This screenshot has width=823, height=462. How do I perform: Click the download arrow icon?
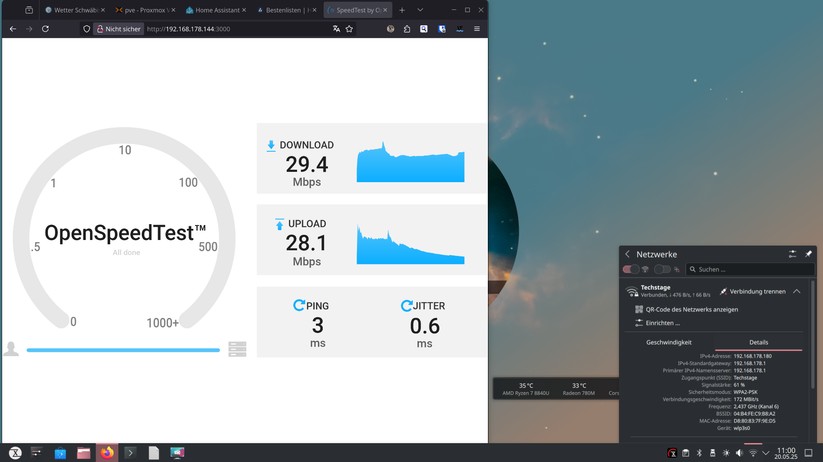(x=271, y=146)
